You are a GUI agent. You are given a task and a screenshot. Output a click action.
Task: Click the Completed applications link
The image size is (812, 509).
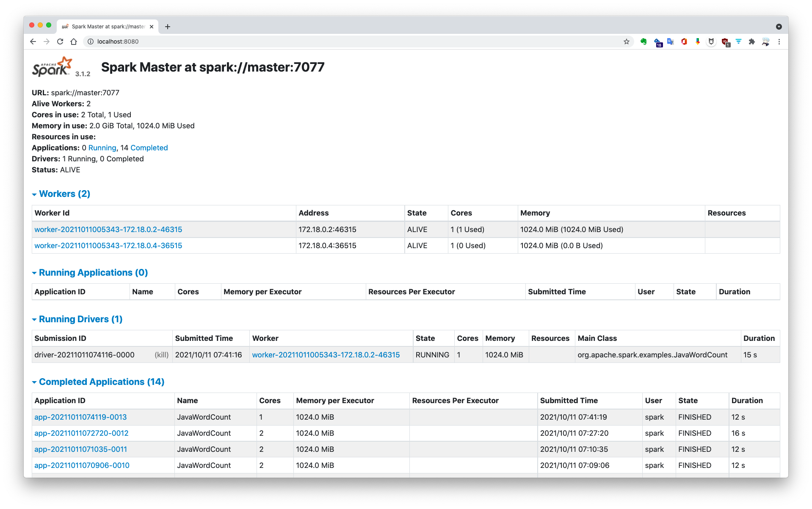click(x=149, y=147)
